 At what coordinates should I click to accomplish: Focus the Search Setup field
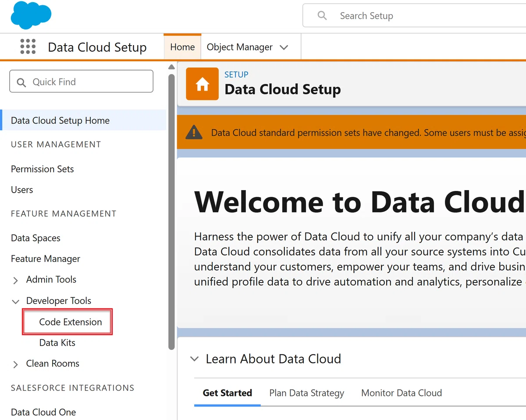(414, 16)
